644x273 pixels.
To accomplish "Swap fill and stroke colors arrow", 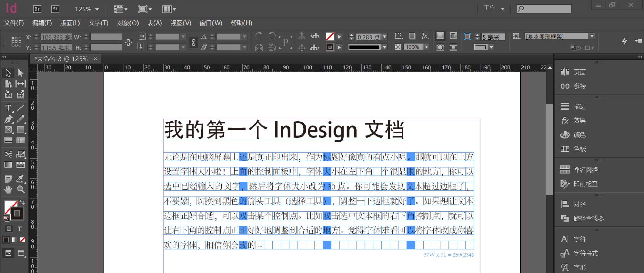I will [x=22, y=202].
